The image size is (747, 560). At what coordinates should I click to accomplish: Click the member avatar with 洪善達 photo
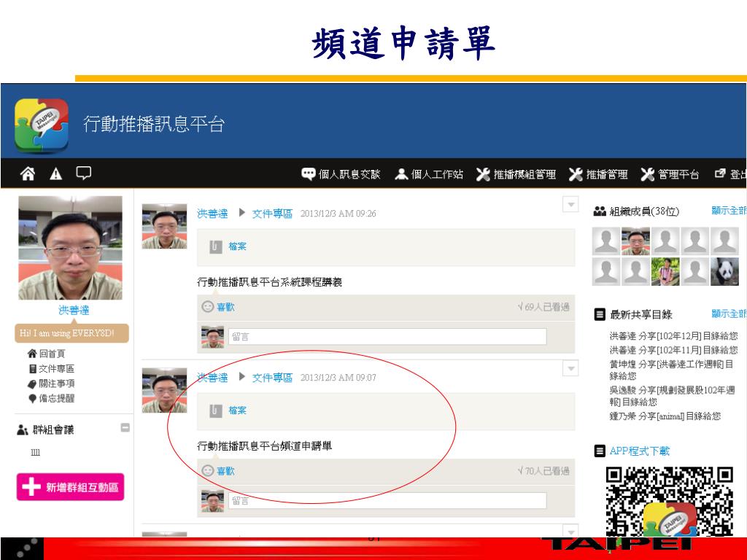[x=635, y=241]
